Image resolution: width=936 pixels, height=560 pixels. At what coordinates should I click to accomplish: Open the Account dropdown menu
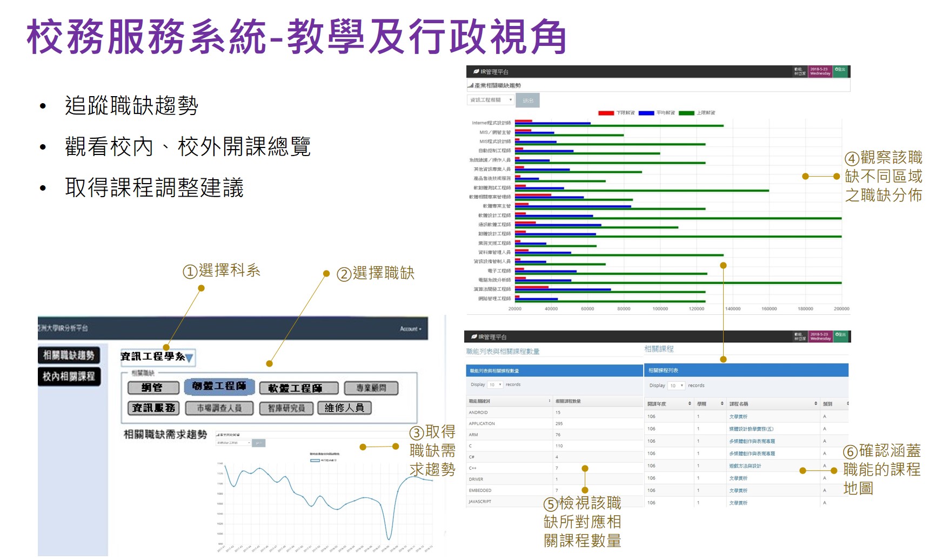pos(410,328)
